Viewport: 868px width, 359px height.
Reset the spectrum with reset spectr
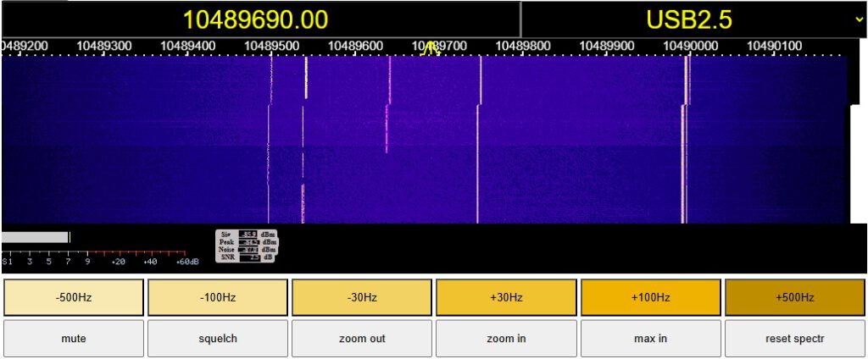[x=794, y=339]
